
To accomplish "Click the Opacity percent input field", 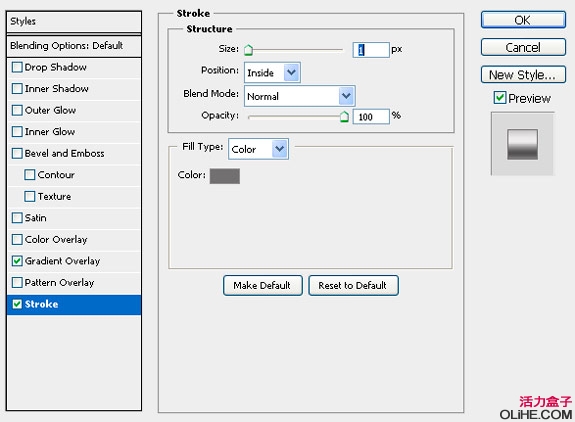I will [371, 117].
